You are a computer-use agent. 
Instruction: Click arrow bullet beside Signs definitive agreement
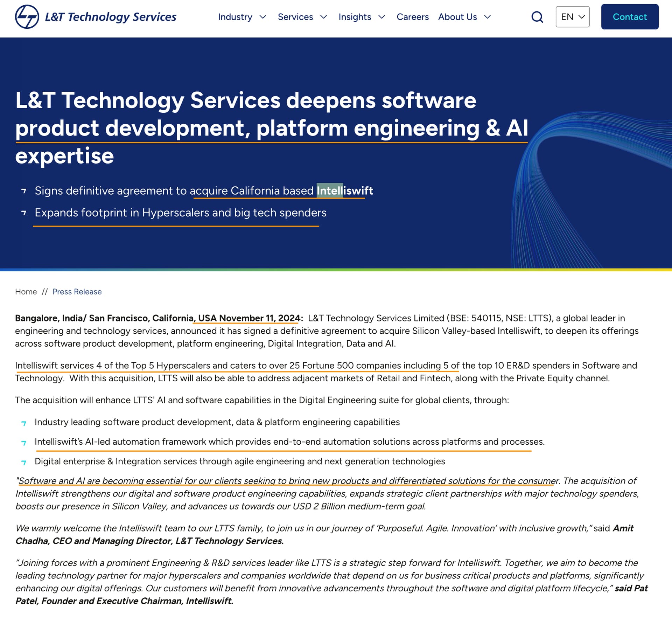(24, 191)
